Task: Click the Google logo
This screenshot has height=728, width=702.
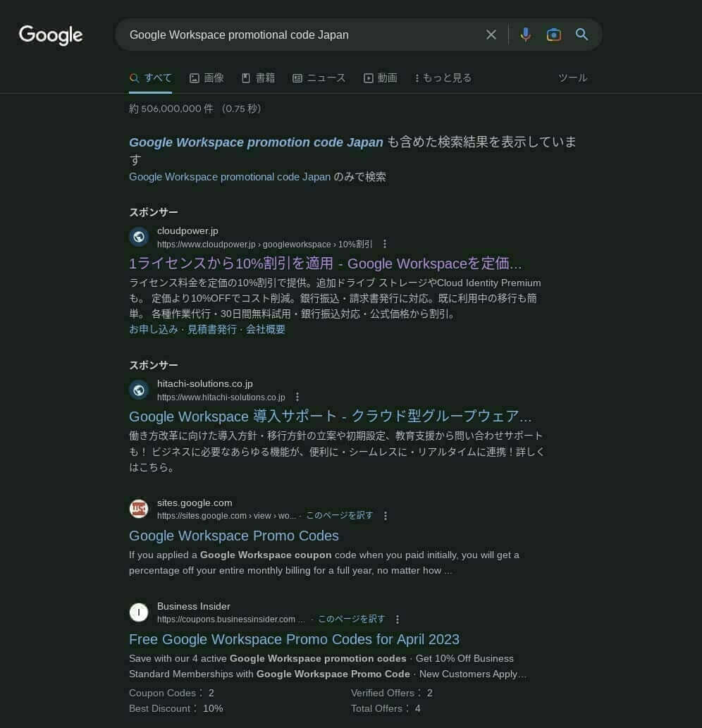Action: coord(51,35)
